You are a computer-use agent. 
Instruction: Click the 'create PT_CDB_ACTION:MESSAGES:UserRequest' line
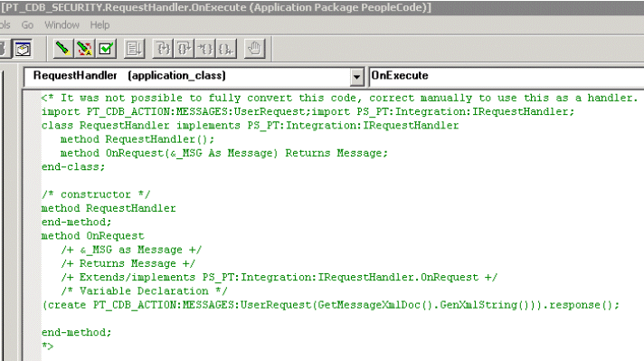point(331,305)
